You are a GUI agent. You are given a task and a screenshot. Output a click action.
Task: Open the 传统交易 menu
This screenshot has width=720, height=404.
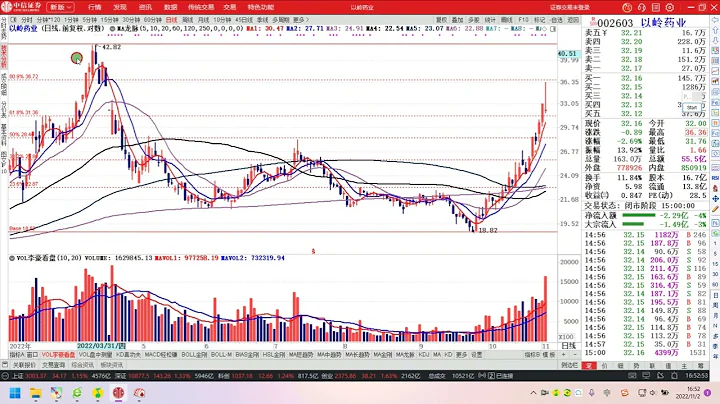tap(201, 7)
